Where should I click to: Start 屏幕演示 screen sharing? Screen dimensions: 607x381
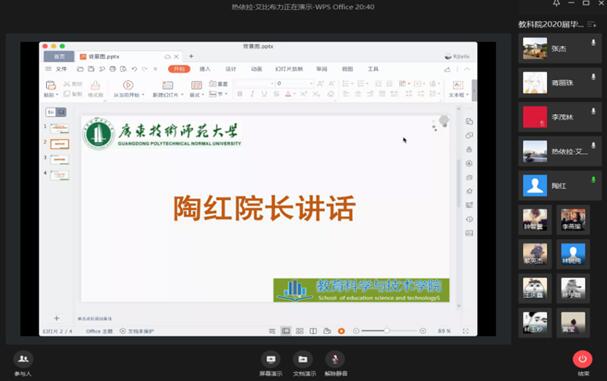[x=271, y=359]
